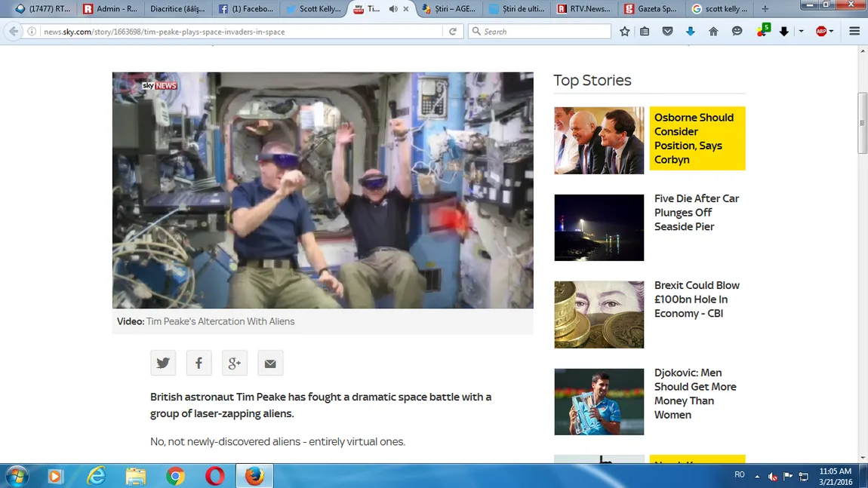Click the seaside pier night thumbnail
The height and width of the screenshot is (488, 868).
tap(599, 227)
